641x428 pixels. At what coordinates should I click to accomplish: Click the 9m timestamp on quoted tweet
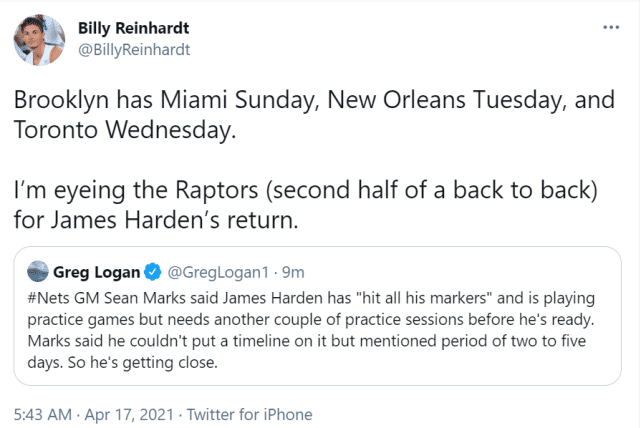point(291,270)
